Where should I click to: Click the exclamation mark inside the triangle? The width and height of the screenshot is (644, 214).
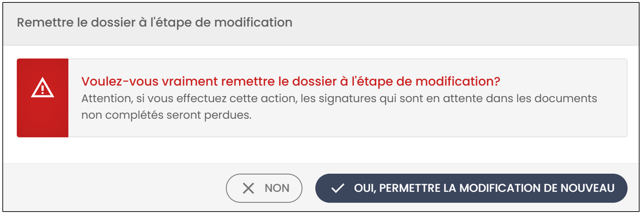[x=42, y=90]
